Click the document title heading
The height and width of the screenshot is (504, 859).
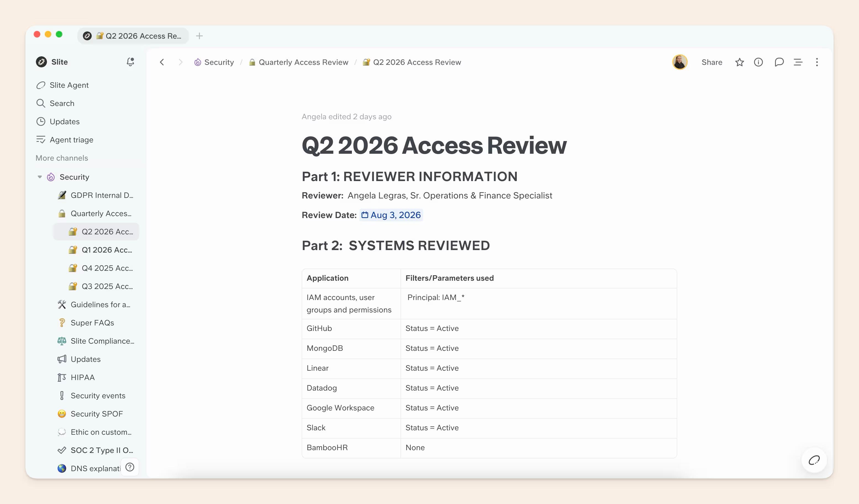pyautogui.click(x=434, y=145)
